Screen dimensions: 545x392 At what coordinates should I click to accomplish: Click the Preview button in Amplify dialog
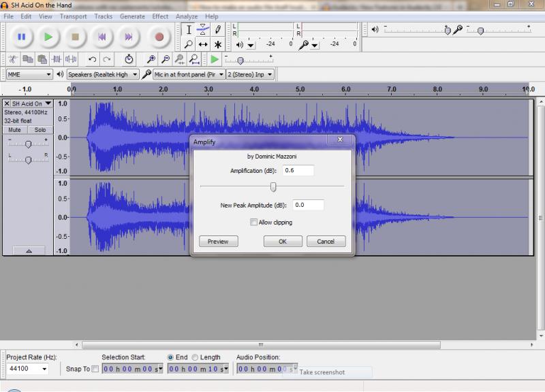point(217,241)
